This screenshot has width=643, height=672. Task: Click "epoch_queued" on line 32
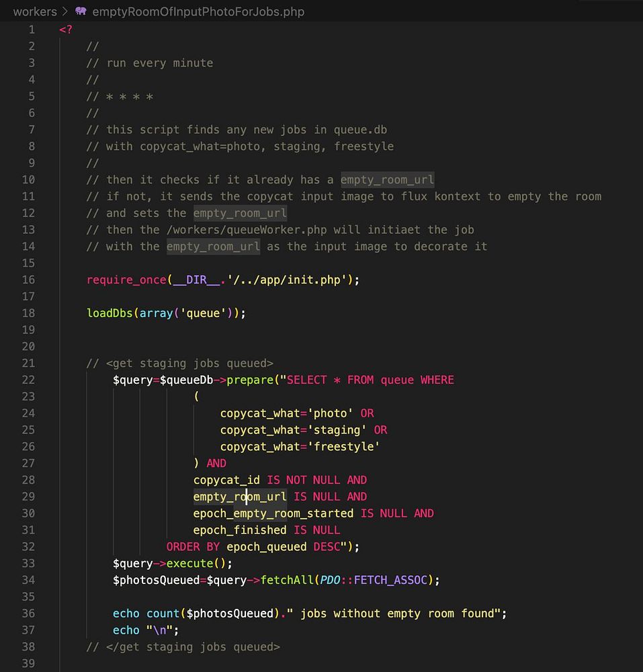(267, 547)
